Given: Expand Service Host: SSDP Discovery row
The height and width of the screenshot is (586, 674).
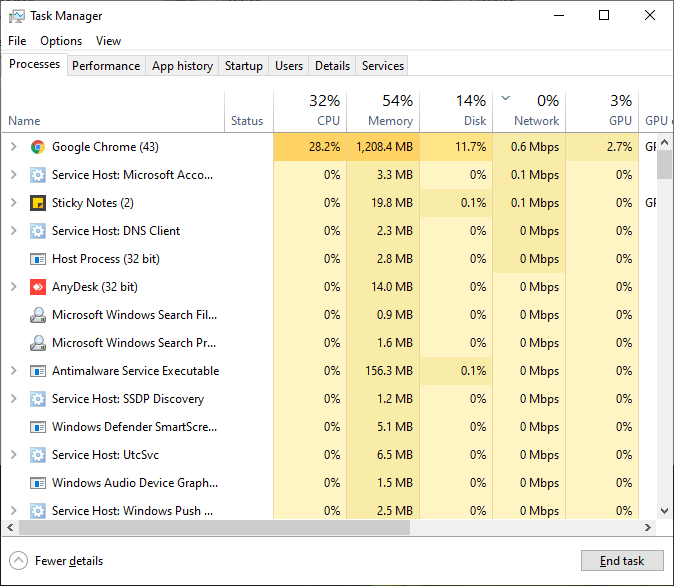Looking at the screenshot, I should [x=13, y=399].
